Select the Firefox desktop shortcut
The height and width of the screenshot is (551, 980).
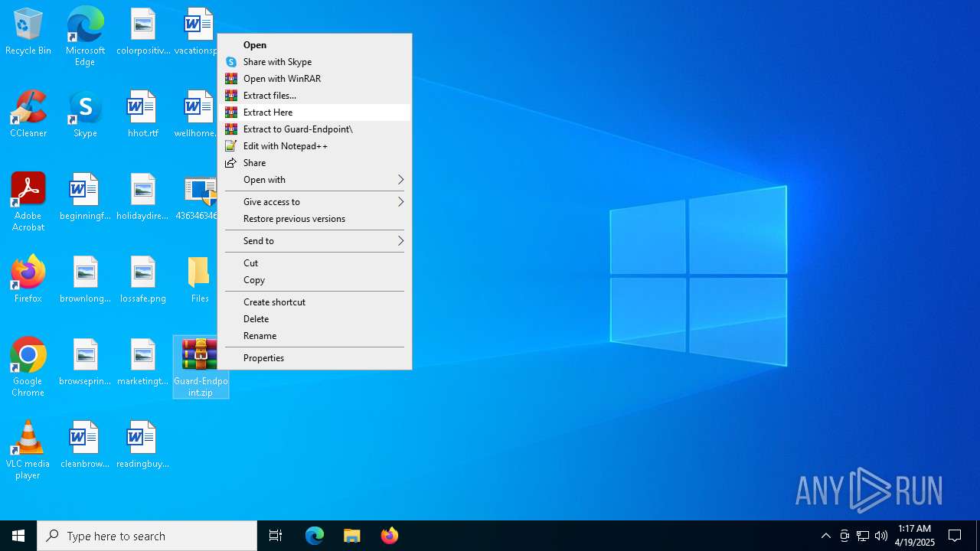[x=28, y=280]
